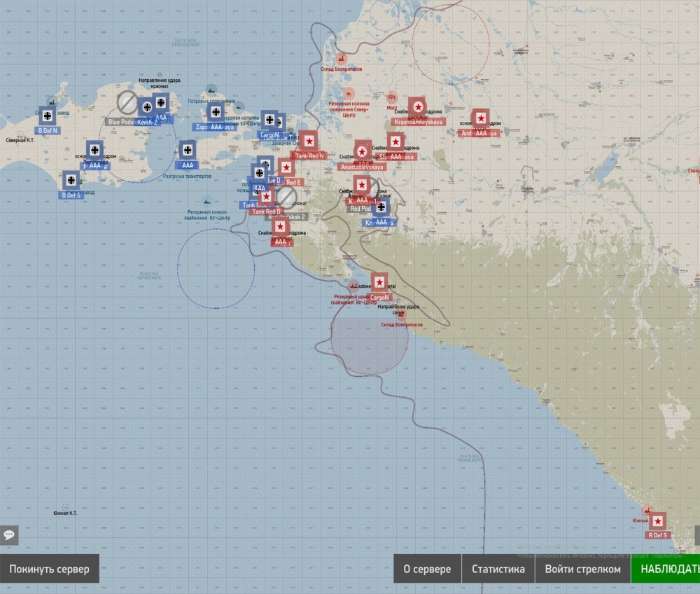The image size is (700, 594).
Task: Open the О сервере info button
Action: (x=427, y=569)
